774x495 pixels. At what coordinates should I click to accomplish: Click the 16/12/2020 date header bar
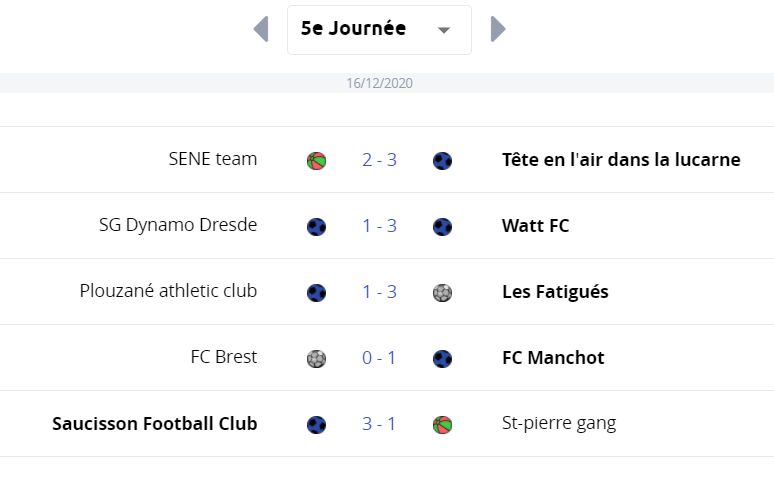(x=387, y=83)
